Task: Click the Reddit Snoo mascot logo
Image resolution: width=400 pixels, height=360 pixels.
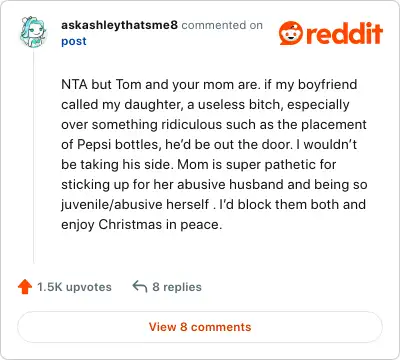Action: click(x=291, y=33)
